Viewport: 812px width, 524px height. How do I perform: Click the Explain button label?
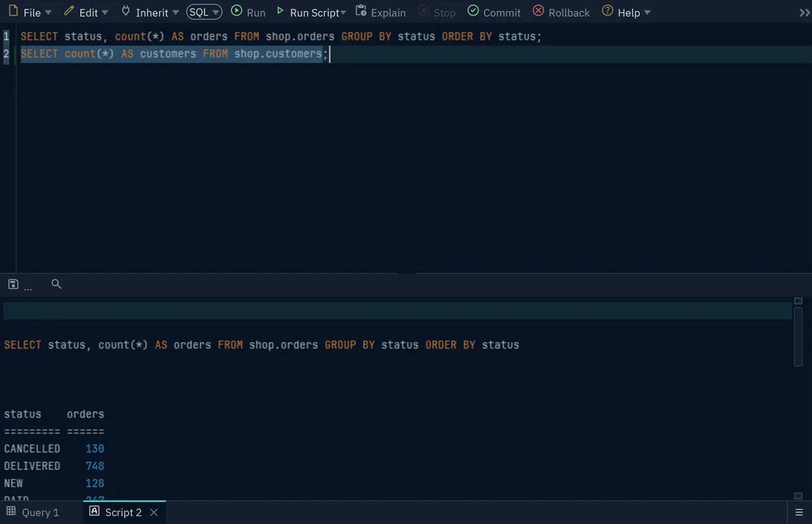(x=388, y=13)
